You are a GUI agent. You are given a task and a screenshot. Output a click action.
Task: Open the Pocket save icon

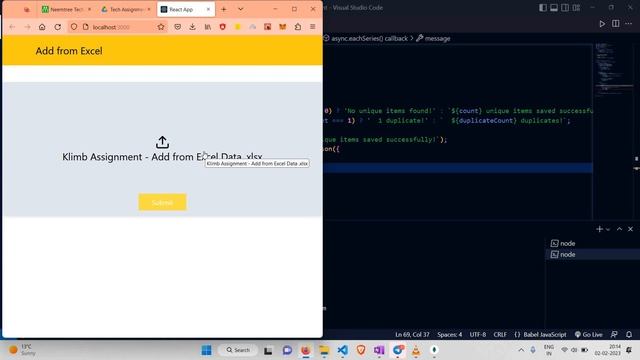pos(177,27)
